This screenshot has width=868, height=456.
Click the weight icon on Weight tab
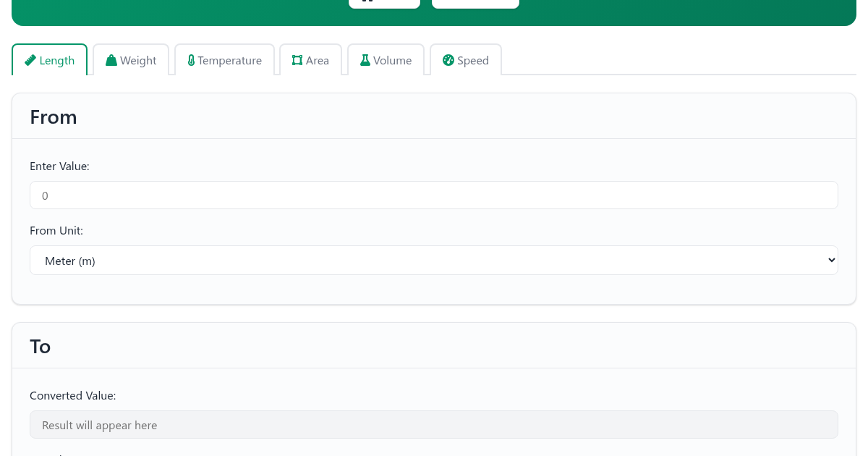pos(111,60)
